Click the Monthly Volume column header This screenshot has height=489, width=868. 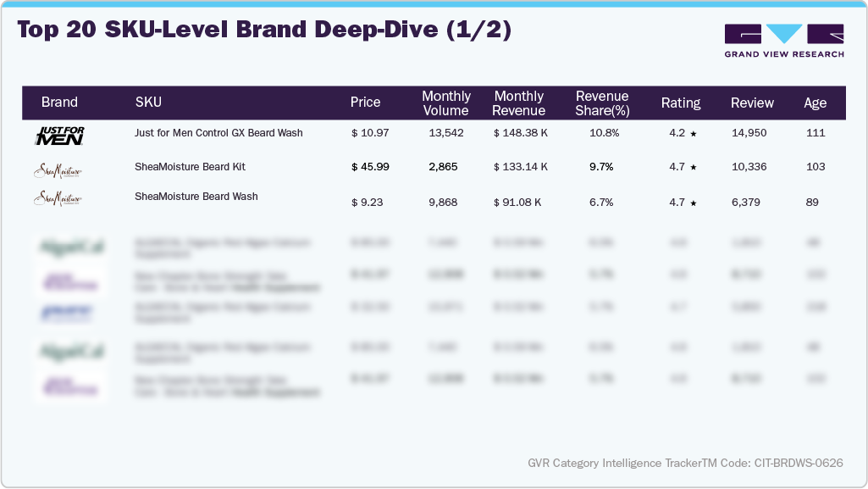click(446, 103)
